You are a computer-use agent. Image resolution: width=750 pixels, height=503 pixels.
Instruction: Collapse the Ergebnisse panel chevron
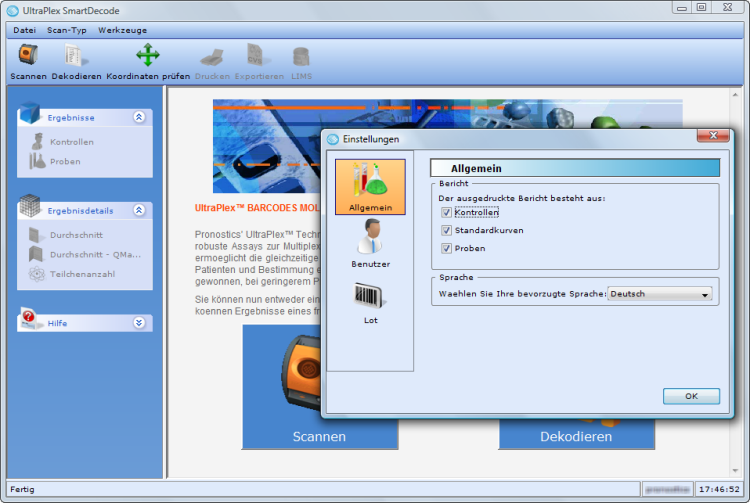click(139, 117)
